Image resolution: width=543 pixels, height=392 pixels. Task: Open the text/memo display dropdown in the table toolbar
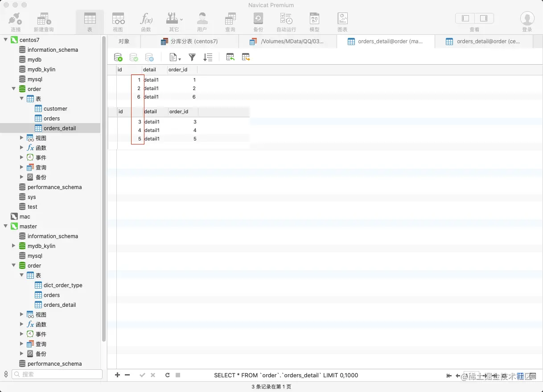click(175, 57)
